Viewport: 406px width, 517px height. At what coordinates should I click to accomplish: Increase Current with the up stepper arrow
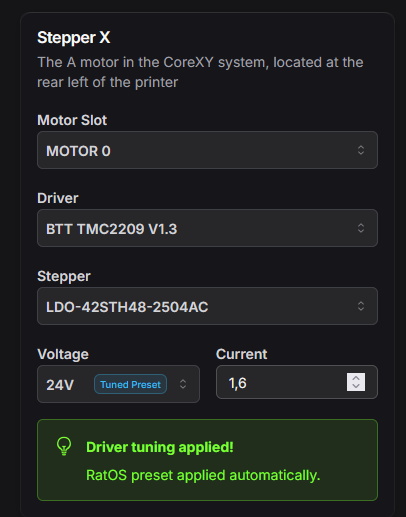click(356, 378)
